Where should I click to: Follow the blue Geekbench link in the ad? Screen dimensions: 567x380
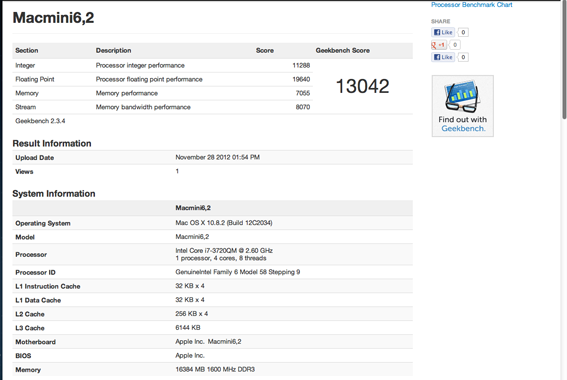463,128
